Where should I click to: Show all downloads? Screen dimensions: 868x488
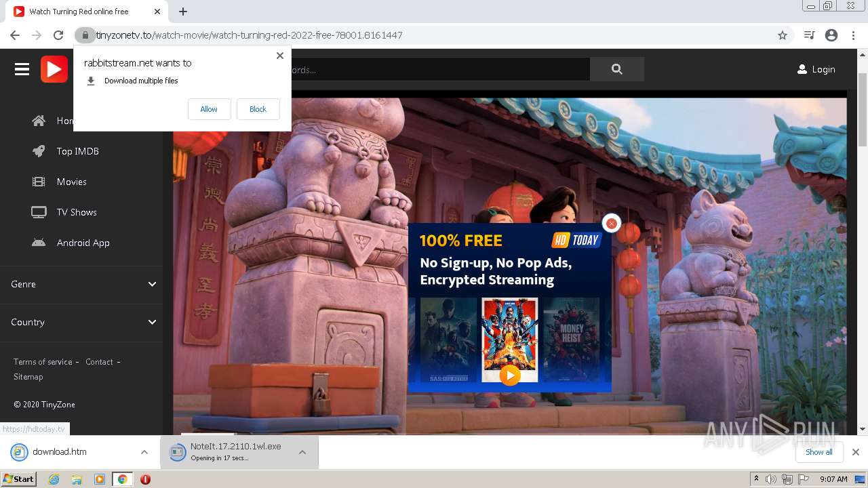pyautogui.click(x=819, y=452)
